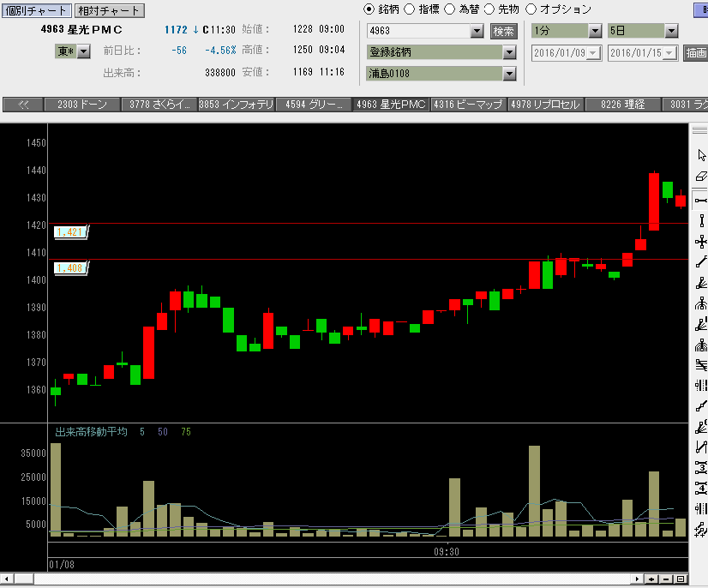Select the lower vertical time-zone lines tool

pyautogui.click(x=701, y=509)
